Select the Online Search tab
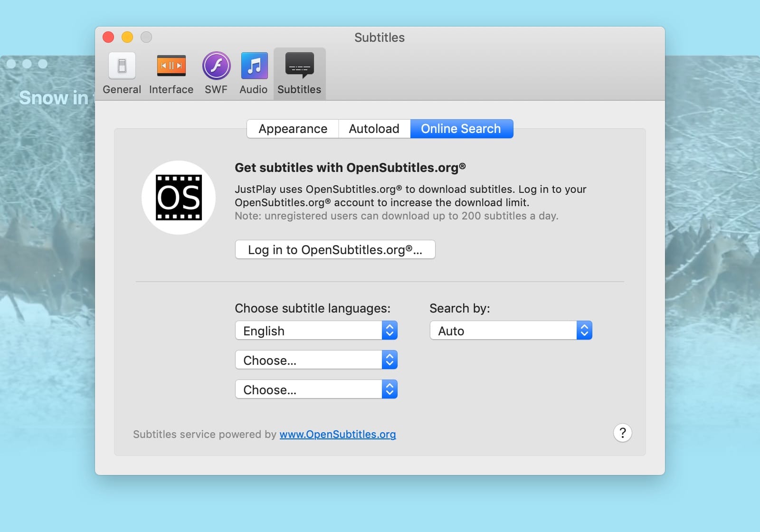This screenshot has width=760, height=532. pyautogui.click(x=461, y=129)
